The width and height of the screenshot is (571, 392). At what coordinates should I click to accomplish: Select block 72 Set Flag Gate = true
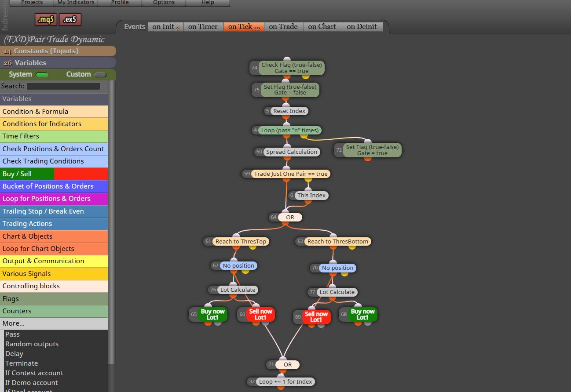(x=372, y=150)
